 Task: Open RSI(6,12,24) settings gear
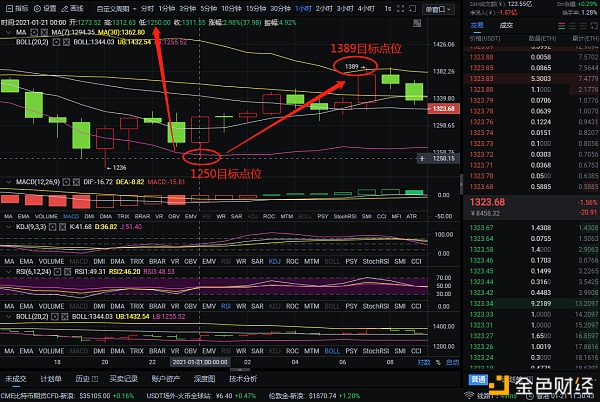point(57,272)
